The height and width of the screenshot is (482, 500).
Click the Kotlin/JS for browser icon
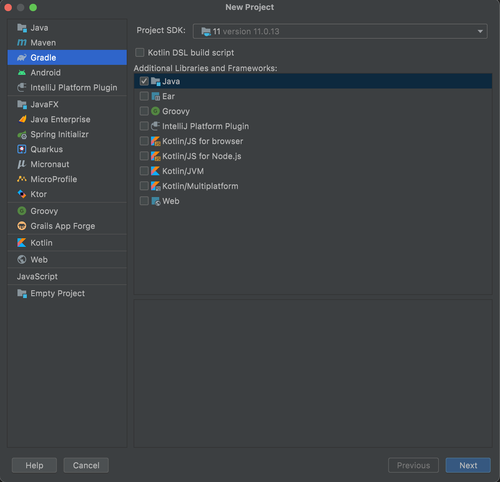156,141
